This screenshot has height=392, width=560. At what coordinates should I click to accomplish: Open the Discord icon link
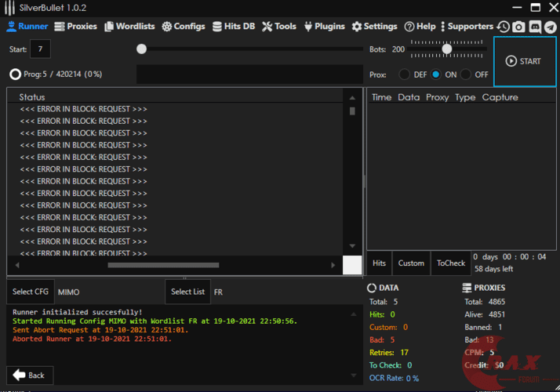click(535, 27)
